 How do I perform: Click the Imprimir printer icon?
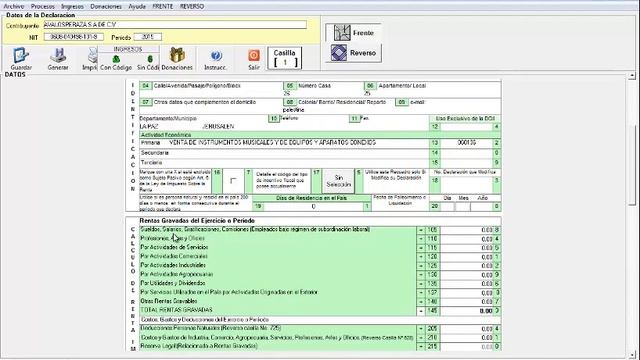tap(91, 59)
